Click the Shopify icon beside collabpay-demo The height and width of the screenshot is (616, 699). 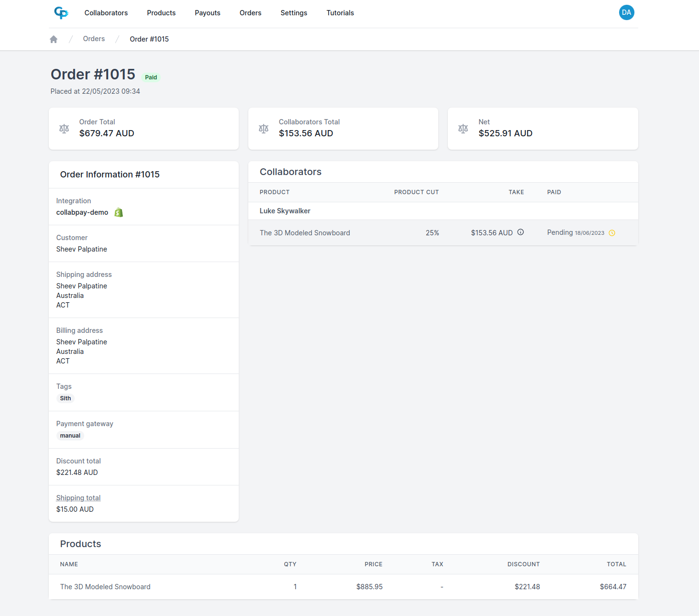118,212
